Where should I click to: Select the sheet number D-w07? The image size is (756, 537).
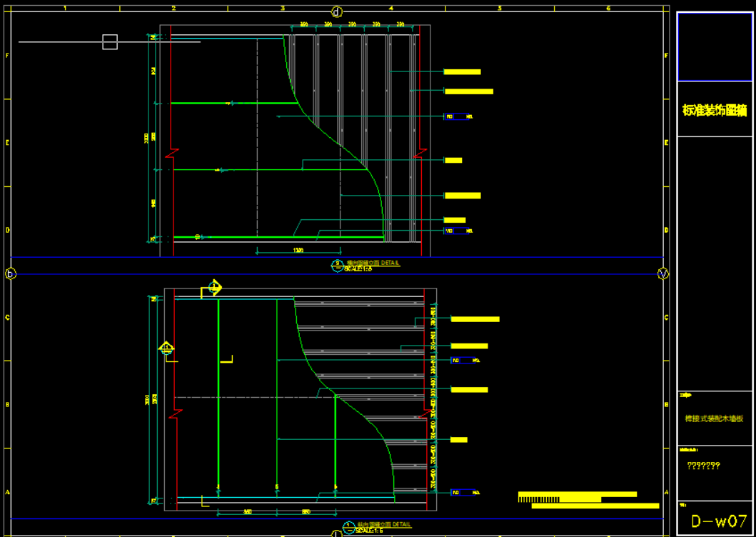point(719,521)
